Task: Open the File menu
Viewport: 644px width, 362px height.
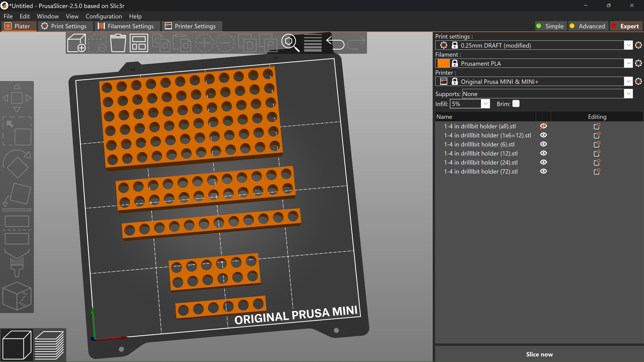Action: coord(8,16)
